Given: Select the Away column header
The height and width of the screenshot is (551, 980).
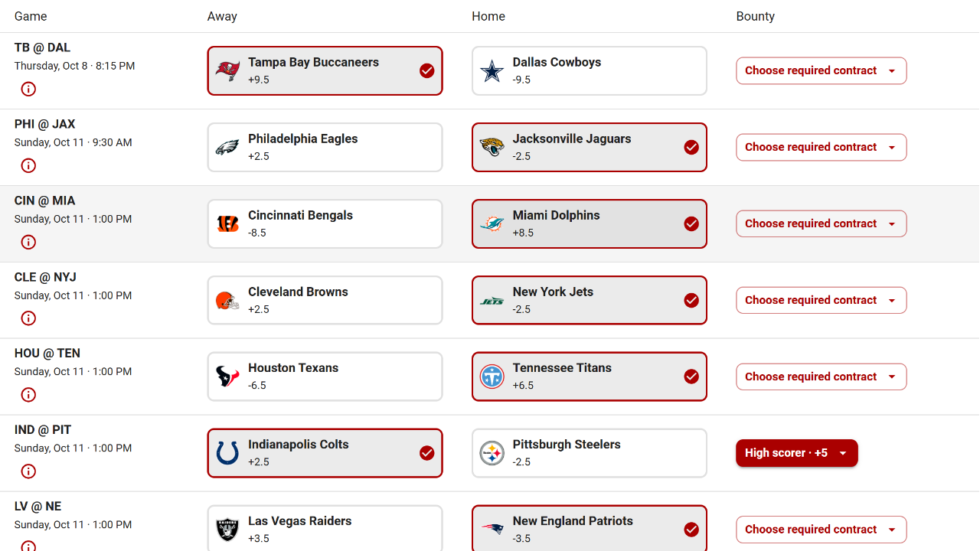Looking at the screenshot, I should tap(222, 16).
